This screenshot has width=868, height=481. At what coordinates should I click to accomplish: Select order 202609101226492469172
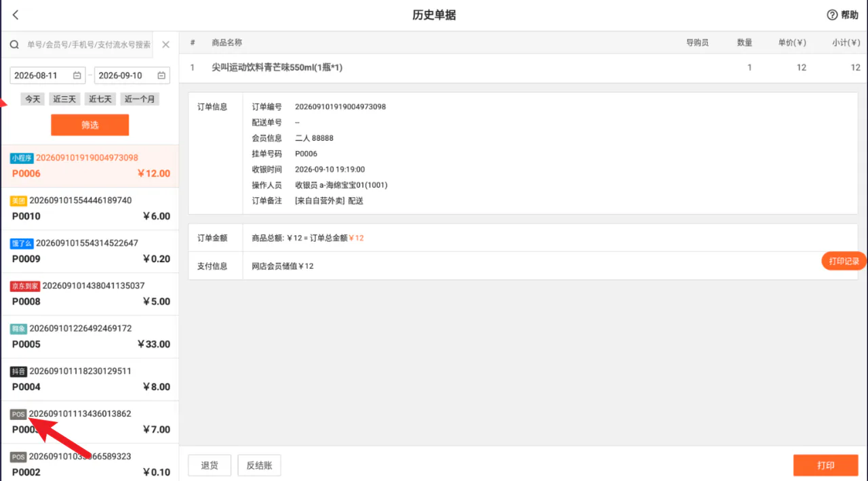click(x=90, y=337)
